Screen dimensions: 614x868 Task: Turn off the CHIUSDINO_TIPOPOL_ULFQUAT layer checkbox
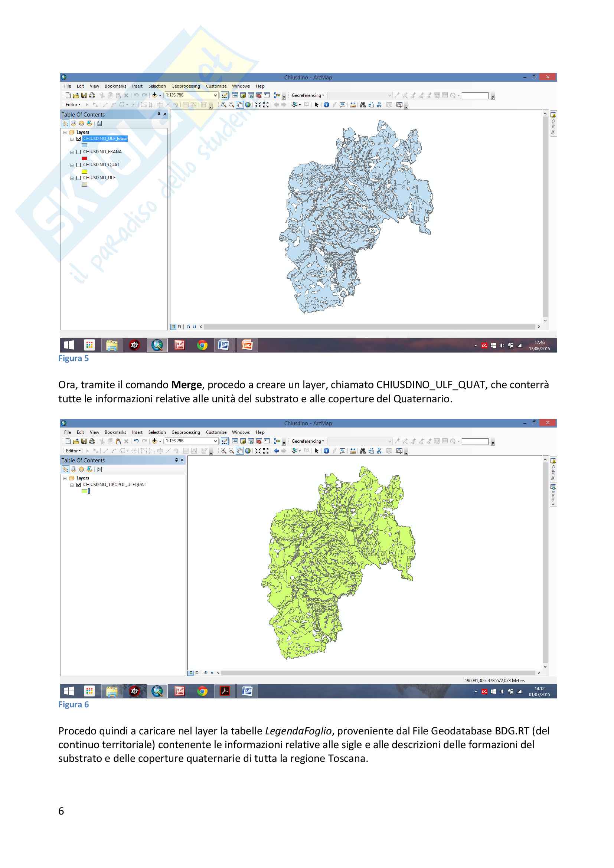tap(79, 485)
